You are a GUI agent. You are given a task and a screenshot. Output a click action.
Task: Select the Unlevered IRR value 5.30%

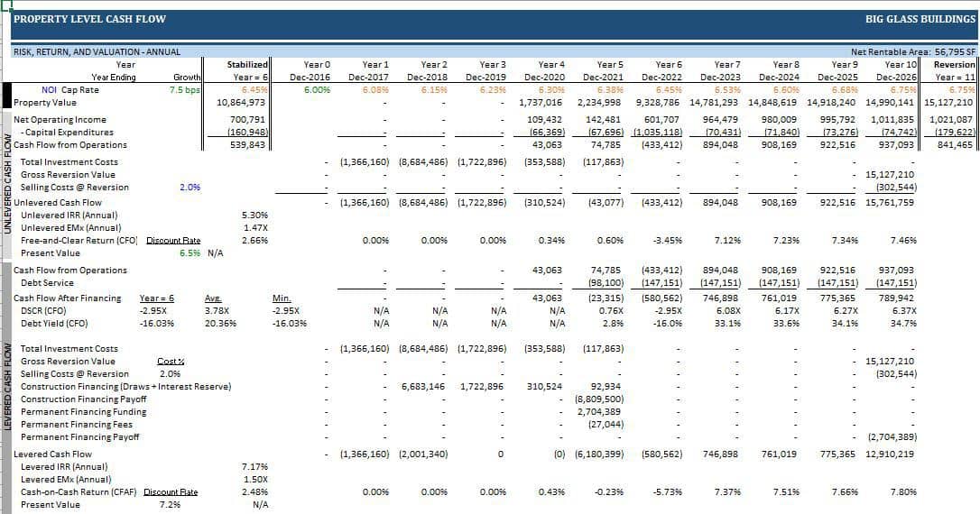(x=254, y=216)
